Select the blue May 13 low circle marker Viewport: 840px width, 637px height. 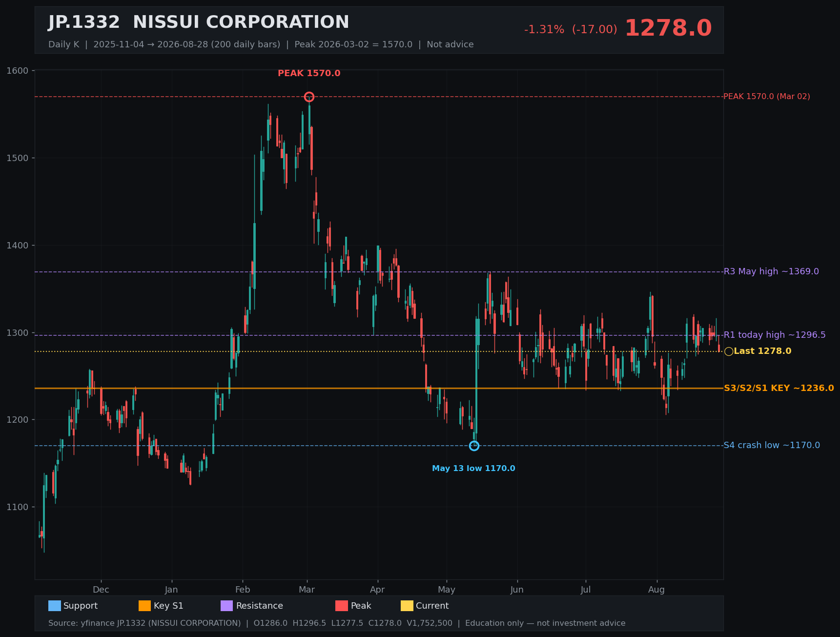[x=474, y=446]
